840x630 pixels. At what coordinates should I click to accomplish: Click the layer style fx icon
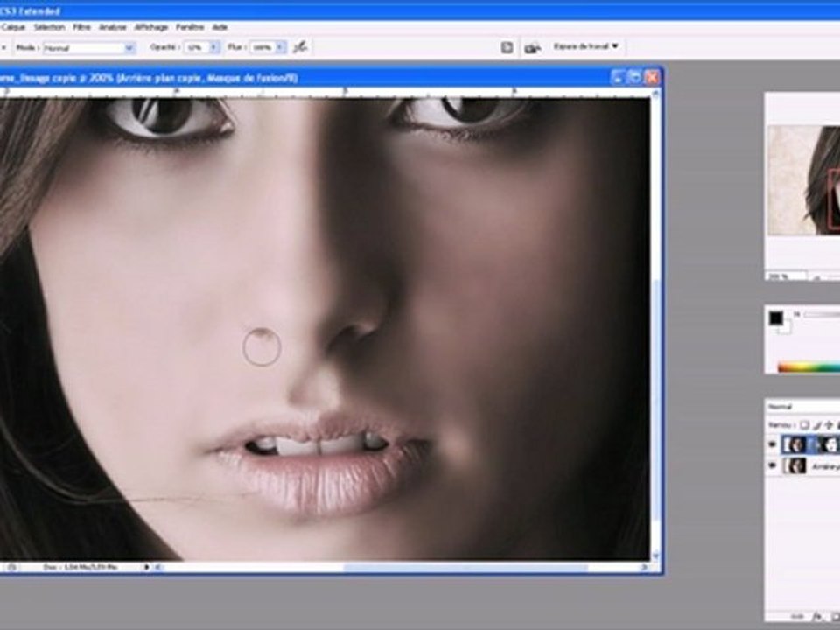pos(817,617)
